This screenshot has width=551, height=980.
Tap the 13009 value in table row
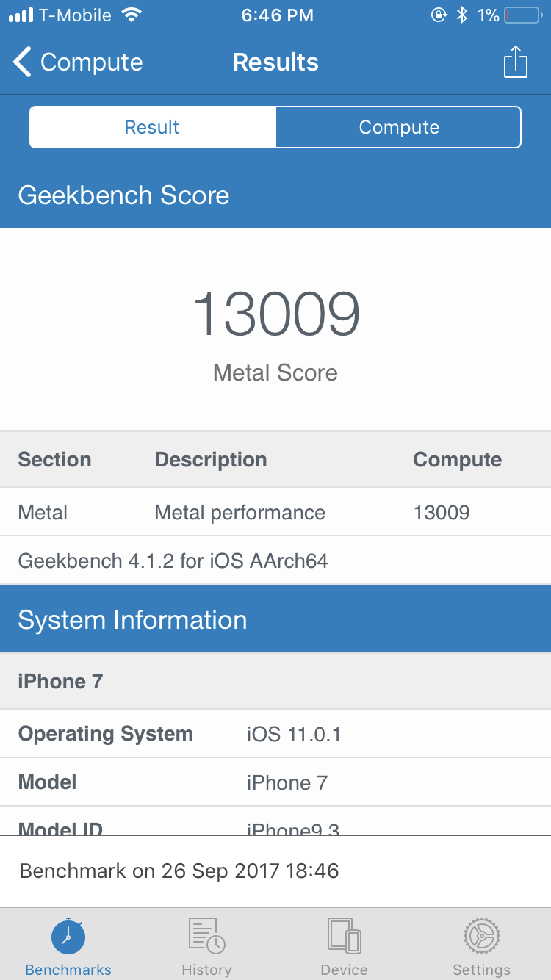pyautogui.click(x=442, y=512)
